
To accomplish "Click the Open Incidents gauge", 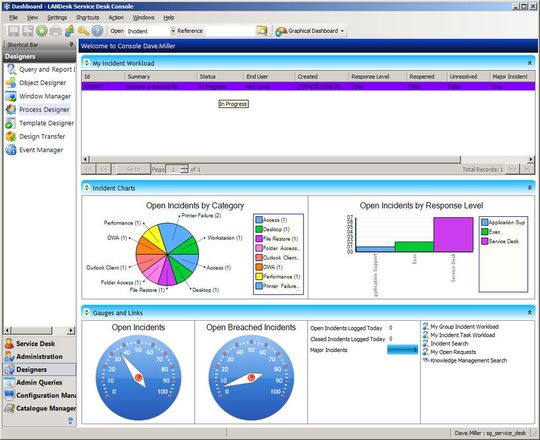I will (138, 377).
